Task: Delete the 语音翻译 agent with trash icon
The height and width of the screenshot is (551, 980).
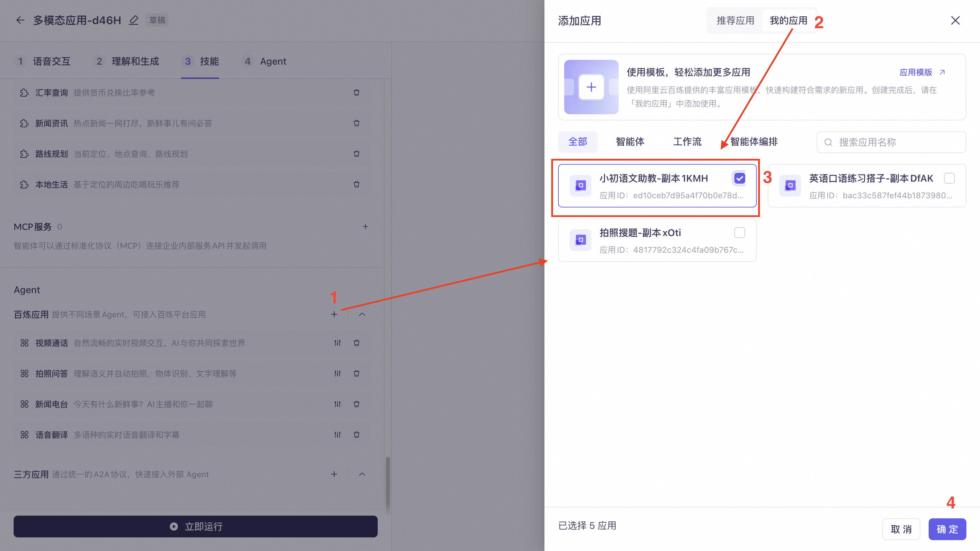Action: pyautogui.click(x=357, y=435)
